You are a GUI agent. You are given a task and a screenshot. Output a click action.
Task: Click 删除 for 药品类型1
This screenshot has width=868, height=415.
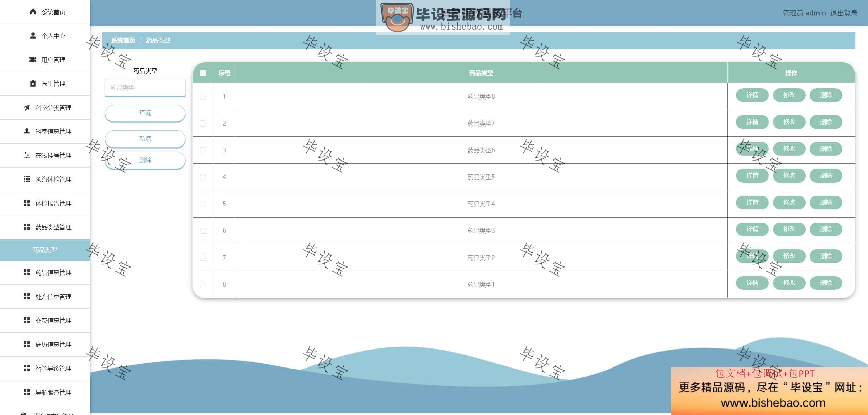pos(826,283)
